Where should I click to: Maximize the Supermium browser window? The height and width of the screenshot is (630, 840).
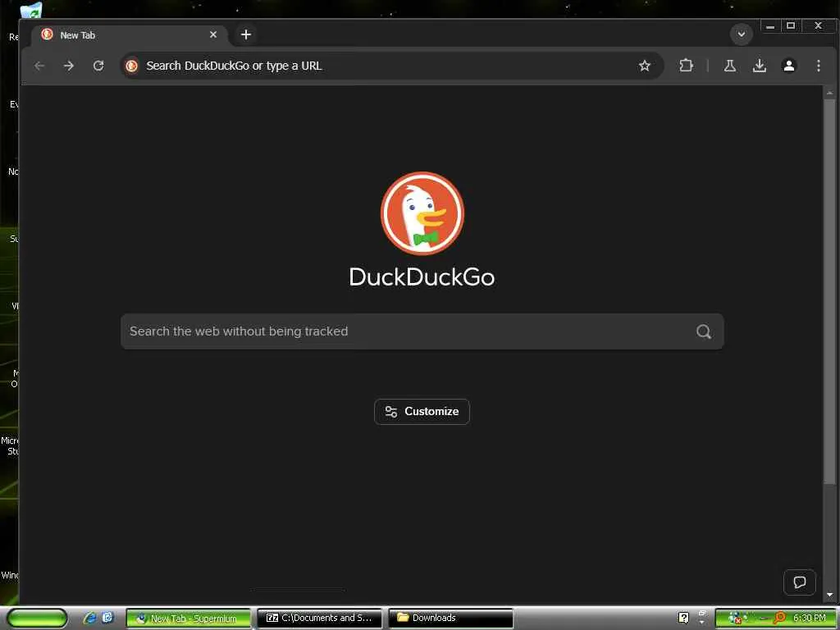point(791,26)
